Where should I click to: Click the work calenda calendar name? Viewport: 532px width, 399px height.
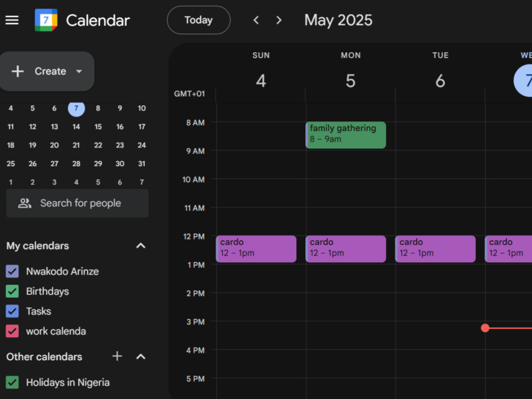pyautogui.click(x=56, y=331)
